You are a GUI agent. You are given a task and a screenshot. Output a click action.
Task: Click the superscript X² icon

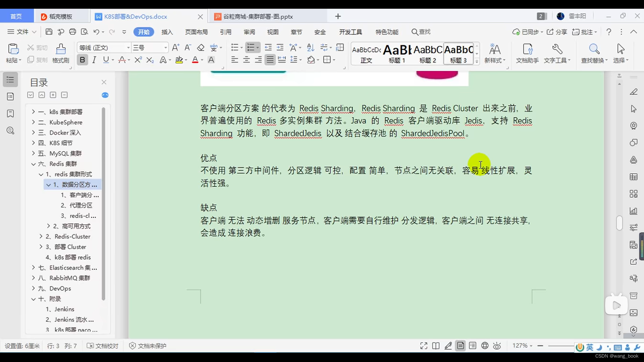click(138, 60)
